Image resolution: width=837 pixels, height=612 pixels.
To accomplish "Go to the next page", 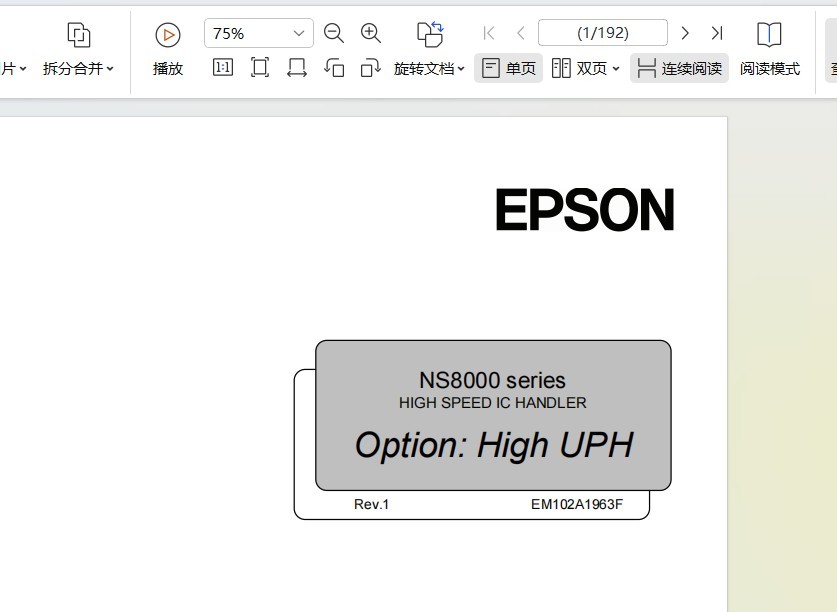I will point(685,33).
